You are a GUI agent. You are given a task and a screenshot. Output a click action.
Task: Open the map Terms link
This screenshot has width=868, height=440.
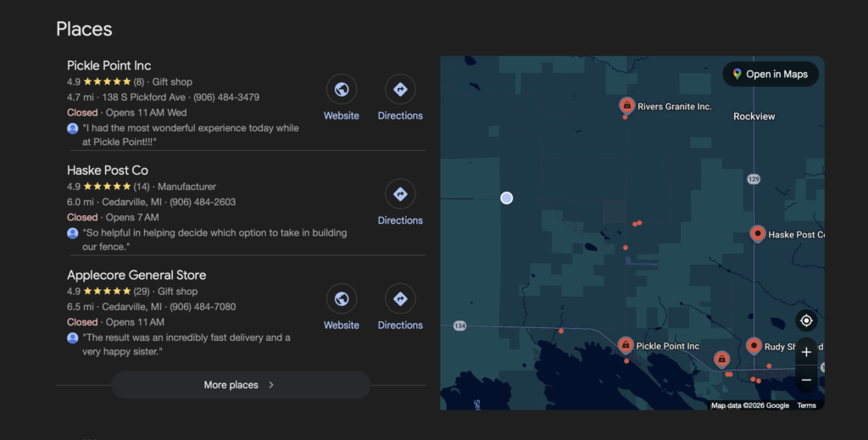[806, 405]
